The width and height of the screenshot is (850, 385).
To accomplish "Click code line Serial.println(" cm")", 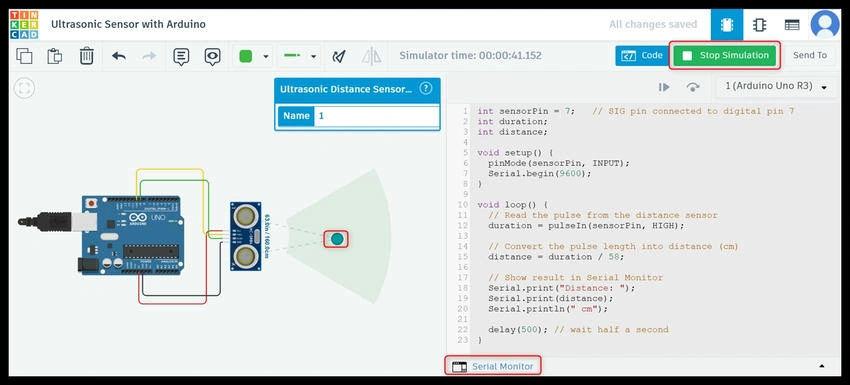I will click(548, 309).
